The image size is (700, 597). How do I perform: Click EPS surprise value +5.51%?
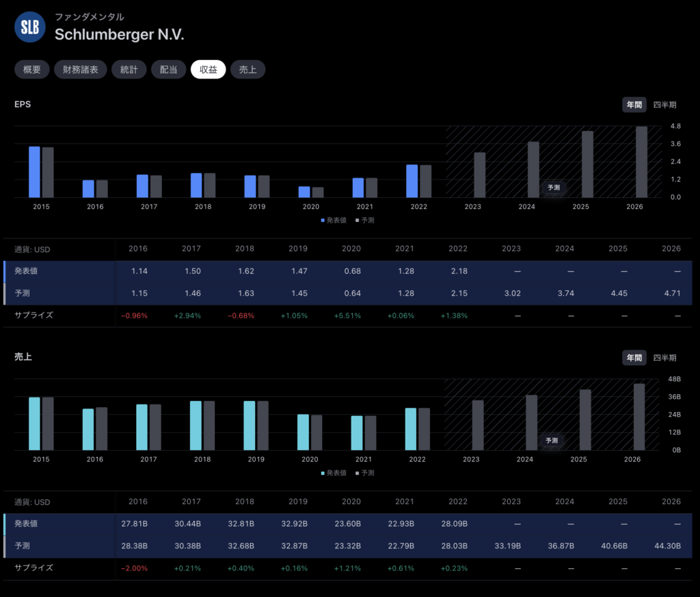click(347, 316)
